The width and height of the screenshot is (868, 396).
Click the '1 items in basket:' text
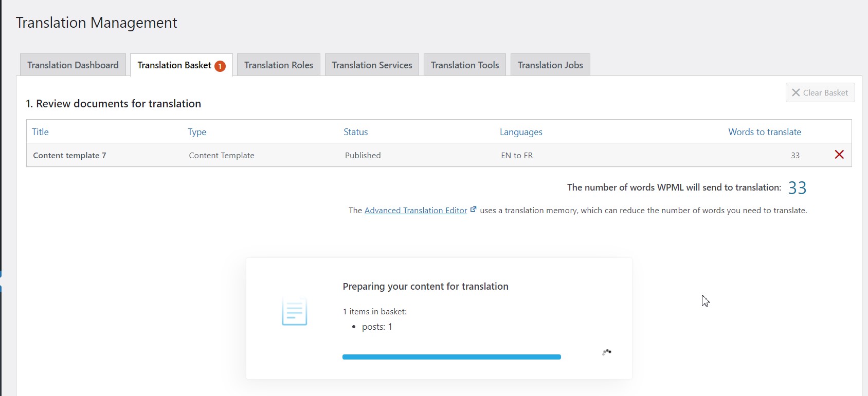pyautogui.click(x=374, y=311)
